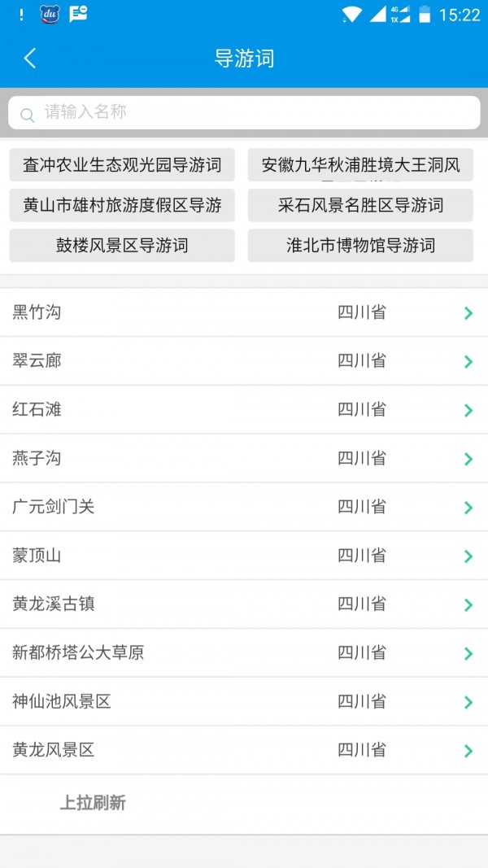Tap the chat message icon in the status bar

coord(76,13)
